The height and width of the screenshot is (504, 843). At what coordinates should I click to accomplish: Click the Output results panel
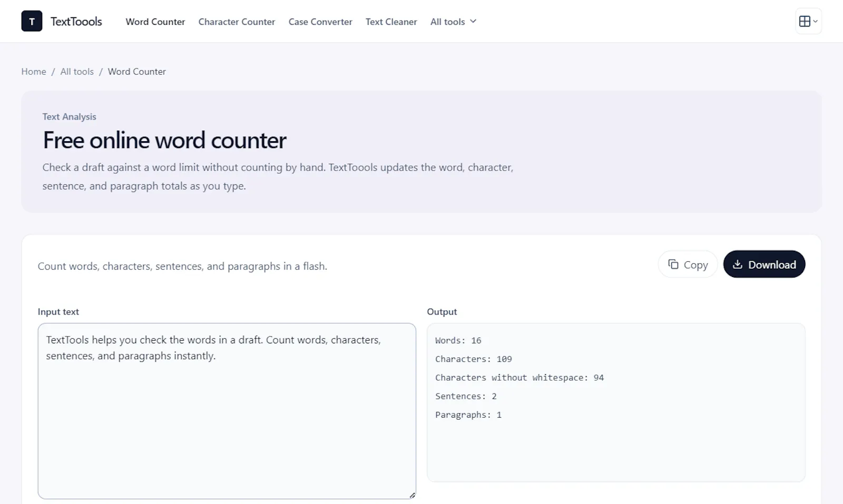(616, 402)
